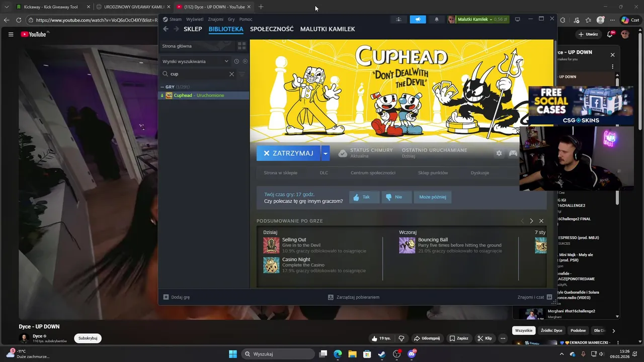Open Cuphead DLC page

[x=324, y=173]
